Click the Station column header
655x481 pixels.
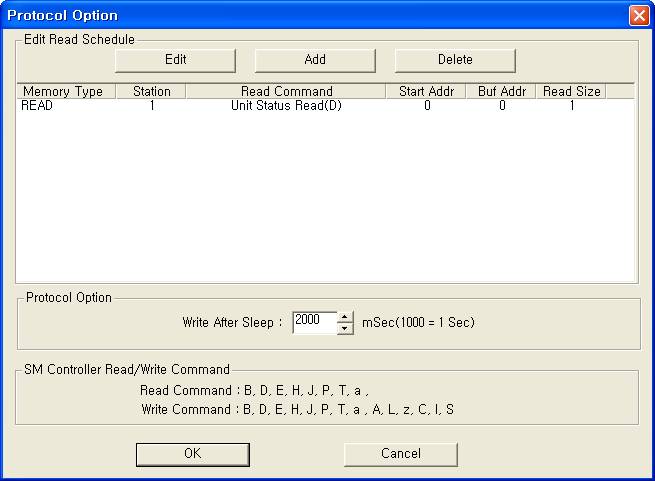tap(151, 91)
